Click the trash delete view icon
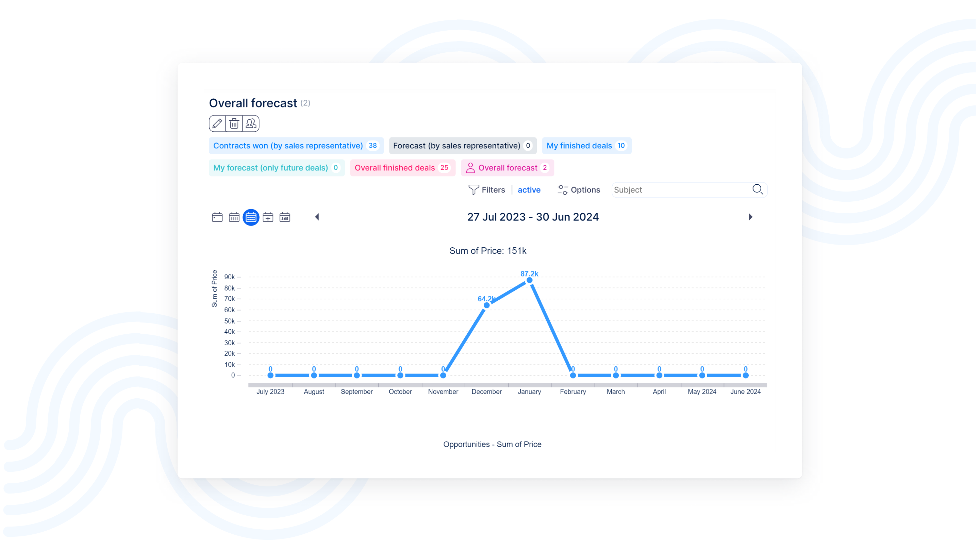Viewport: 980px width, 549px height. pyautogui.click(x=234, y=124)
